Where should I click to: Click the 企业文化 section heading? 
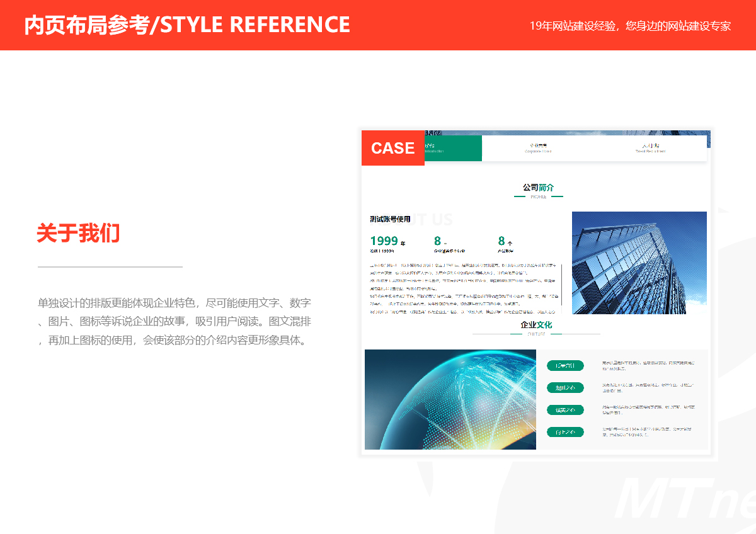(x=536, y=325)
